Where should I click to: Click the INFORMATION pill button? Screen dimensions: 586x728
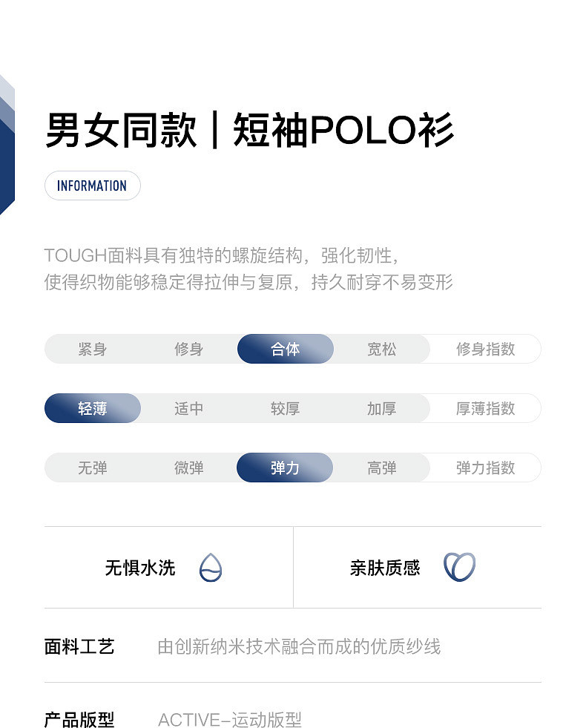coord(92,186)
